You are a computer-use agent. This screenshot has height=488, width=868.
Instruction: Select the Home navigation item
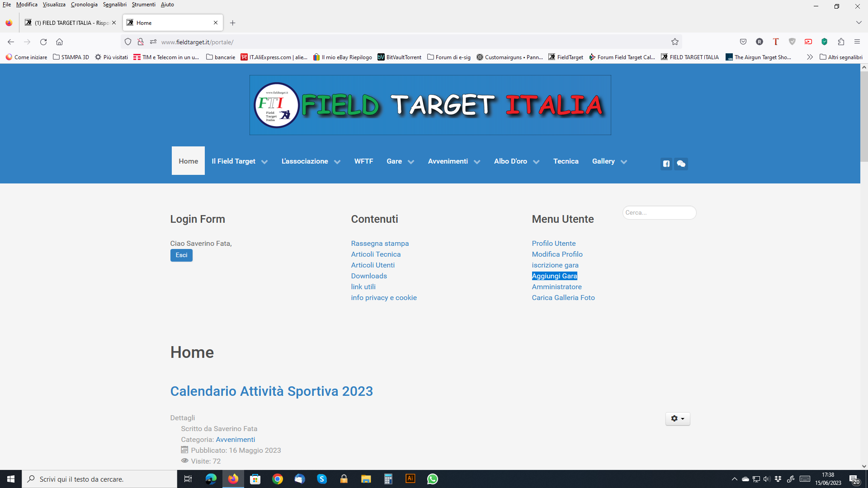click(x=188, y=161)
